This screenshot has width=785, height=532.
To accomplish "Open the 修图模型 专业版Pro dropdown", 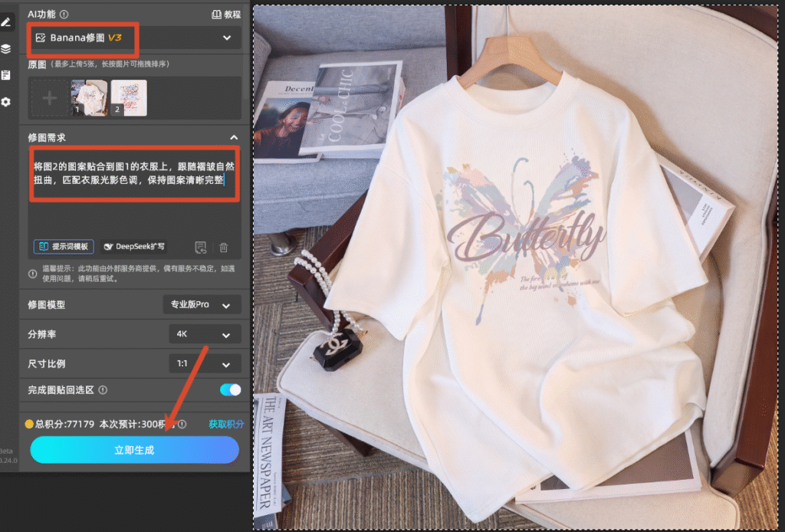I will [x=202, y=305].
